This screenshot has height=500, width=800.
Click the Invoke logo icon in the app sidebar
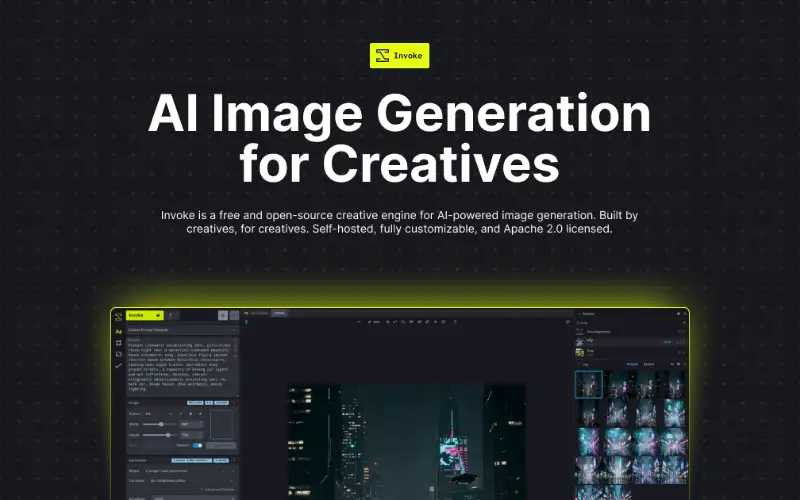pos(118,317)
